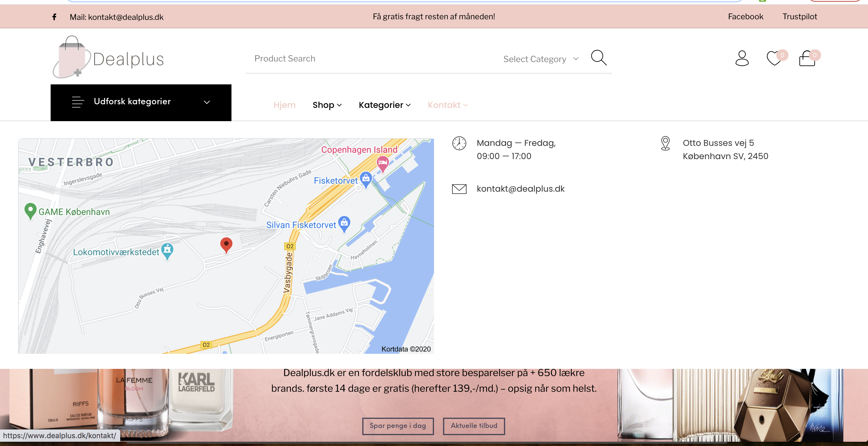Open the Kategorier dropdown menu
868x446 pixels.
click(385, 105)
